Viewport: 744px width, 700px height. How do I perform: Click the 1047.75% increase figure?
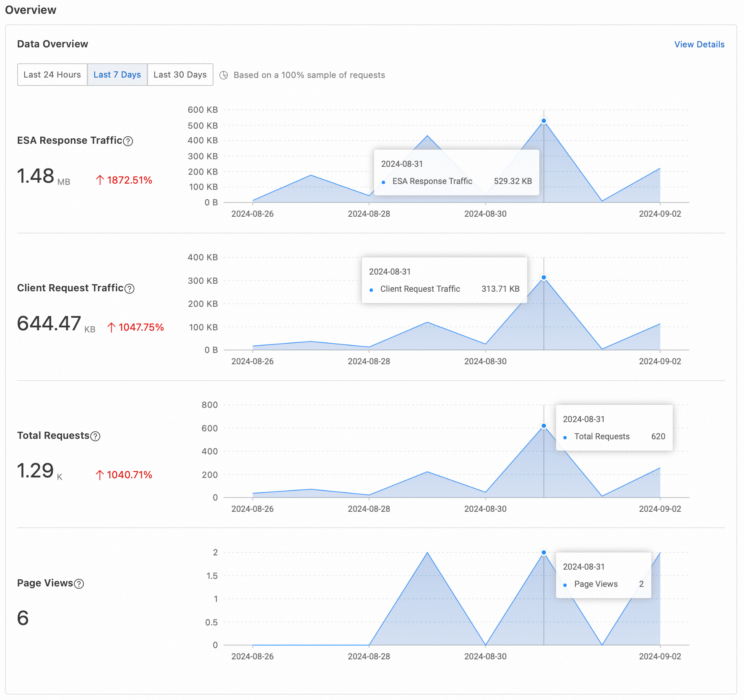(x=135, y=327)
